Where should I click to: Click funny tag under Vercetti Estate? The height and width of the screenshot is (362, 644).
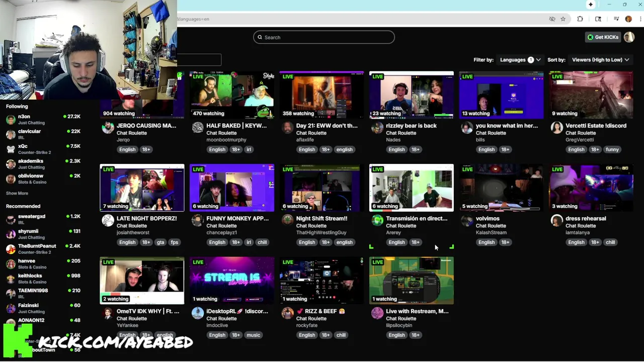(612, 149)
